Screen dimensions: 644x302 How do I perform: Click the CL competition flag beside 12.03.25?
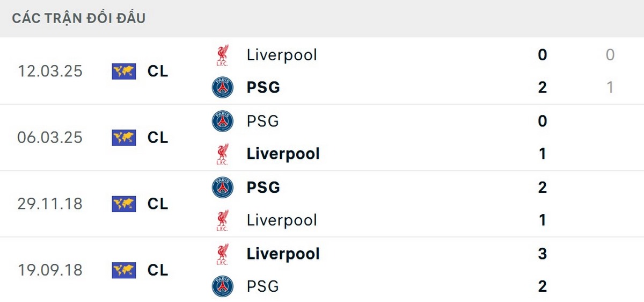pyautogui.click(x=123, y=71)
